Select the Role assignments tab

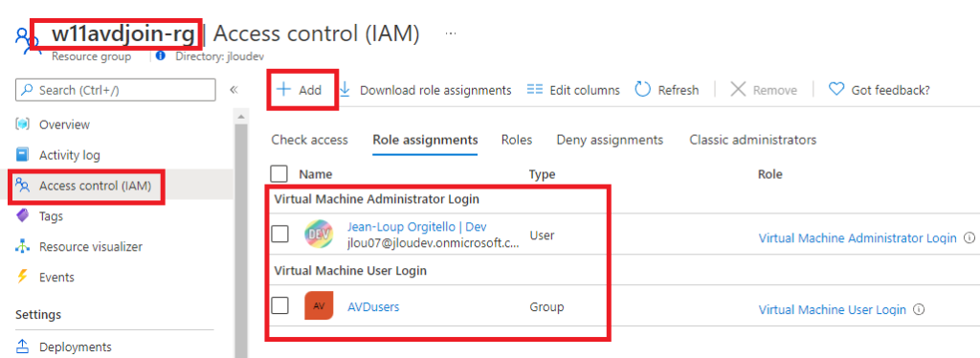(425, 140)
